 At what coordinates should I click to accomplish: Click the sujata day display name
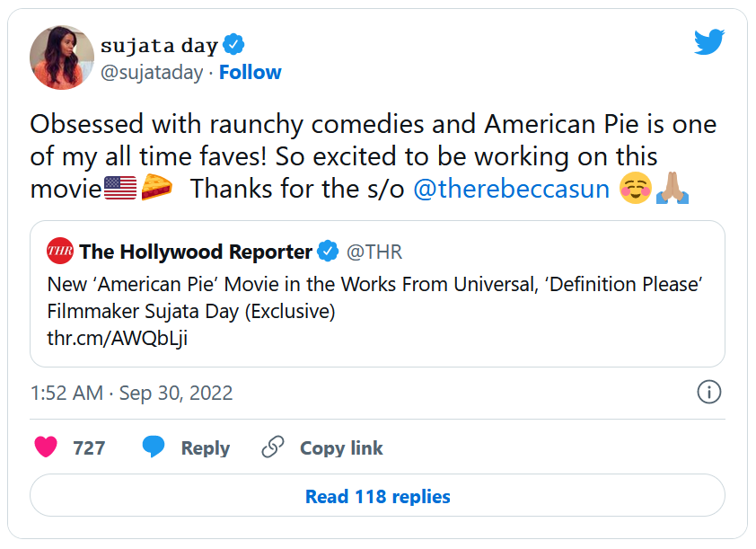158,45
